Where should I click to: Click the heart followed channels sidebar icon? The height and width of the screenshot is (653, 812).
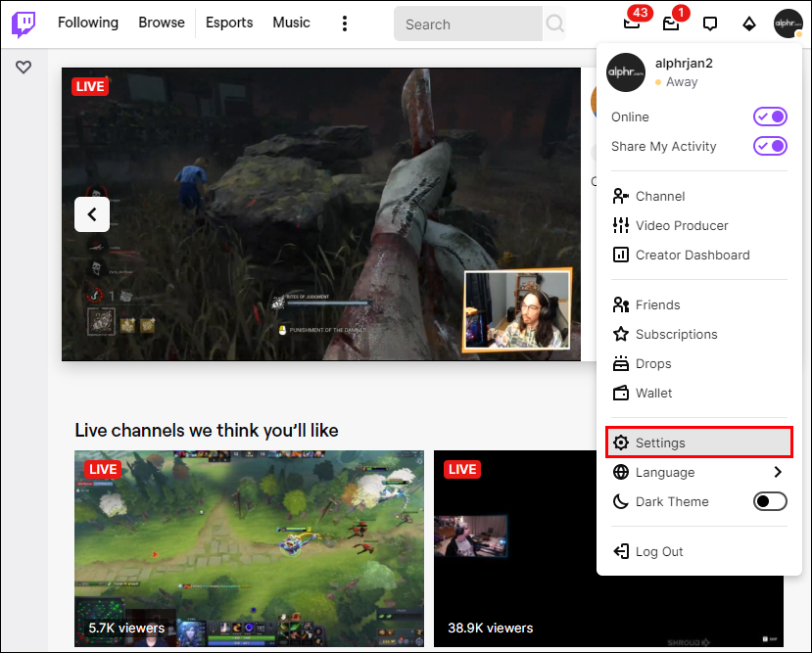(24, 67)
